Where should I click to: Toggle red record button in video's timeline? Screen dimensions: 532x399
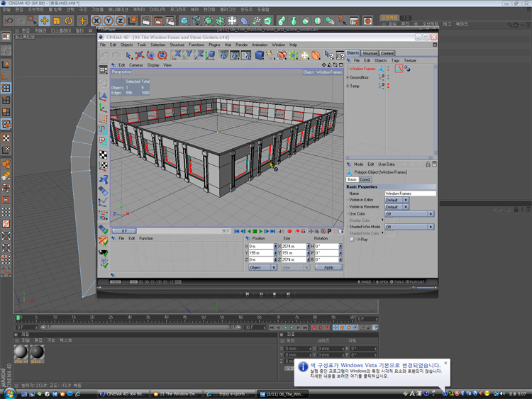pos(289,231)
